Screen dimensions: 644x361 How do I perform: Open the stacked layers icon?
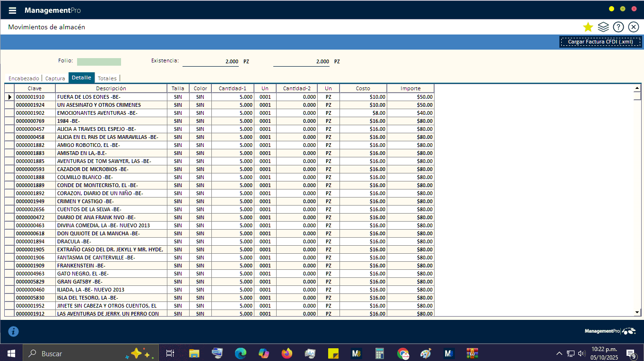point(603,27)
